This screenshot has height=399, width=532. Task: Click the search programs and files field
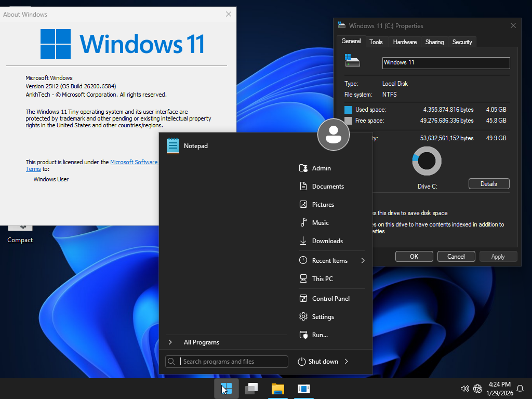(226, 361)
